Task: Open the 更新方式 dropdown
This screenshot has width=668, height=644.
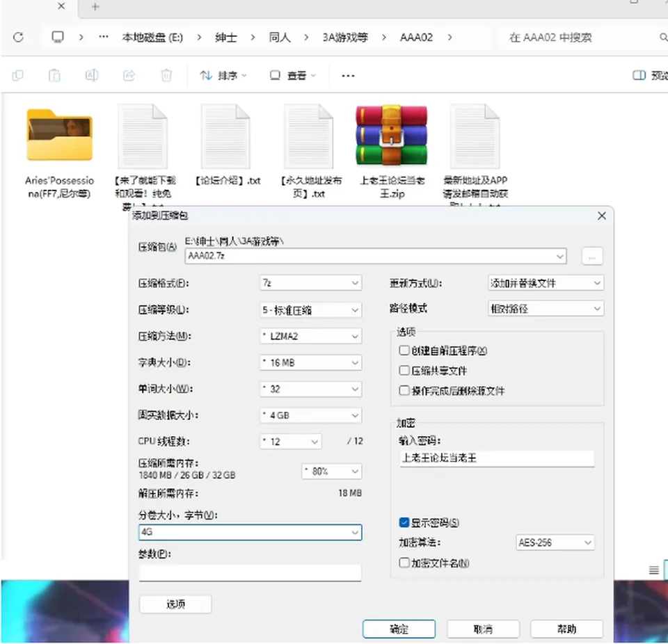Action: tap(546, 283)
